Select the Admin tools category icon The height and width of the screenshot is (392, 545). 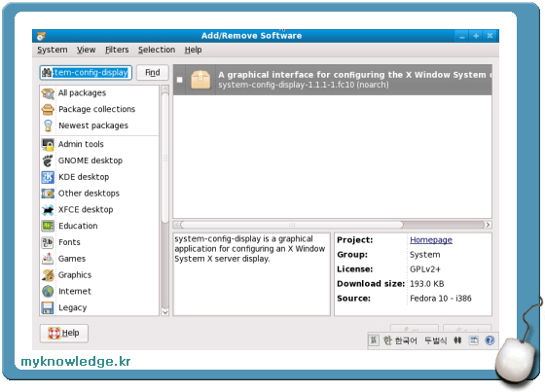(48, 144)
